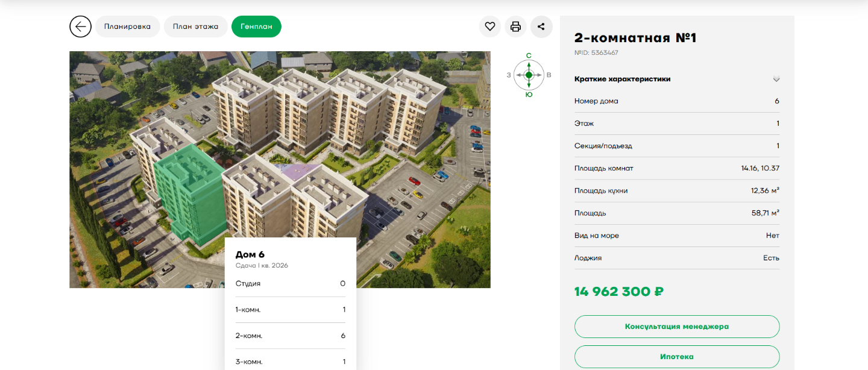The height and width of the screenshot is (370, 868).
Task: Print the apartment page
Action: click(x=515, y=27)
